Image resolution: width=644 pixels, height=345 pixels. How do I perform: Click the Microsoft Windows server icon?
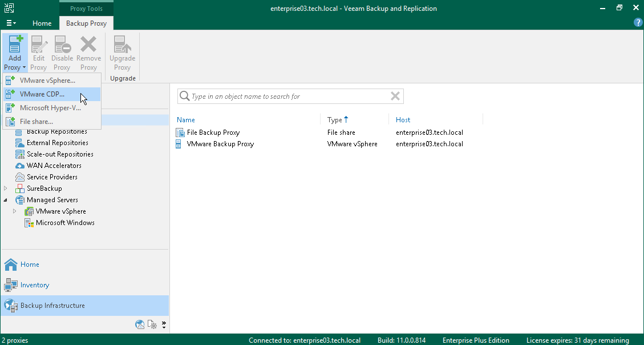(x=29, y=223)
